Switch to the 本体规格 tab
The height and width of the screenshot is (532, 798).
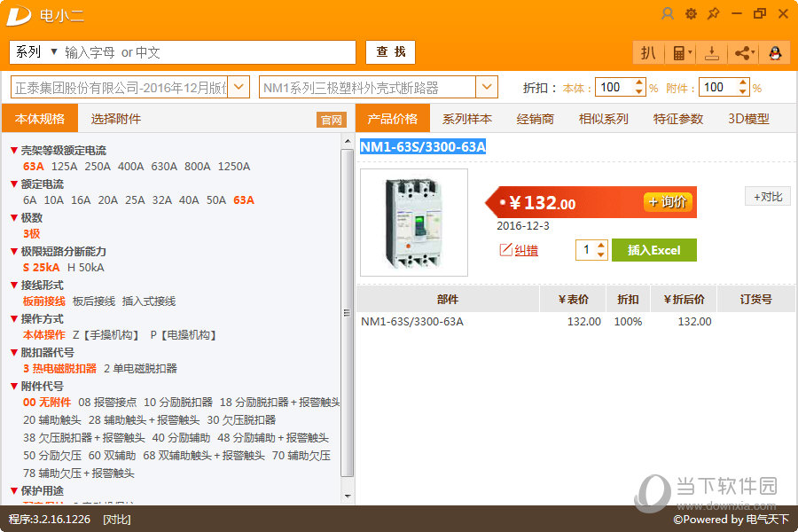point(40,118)
